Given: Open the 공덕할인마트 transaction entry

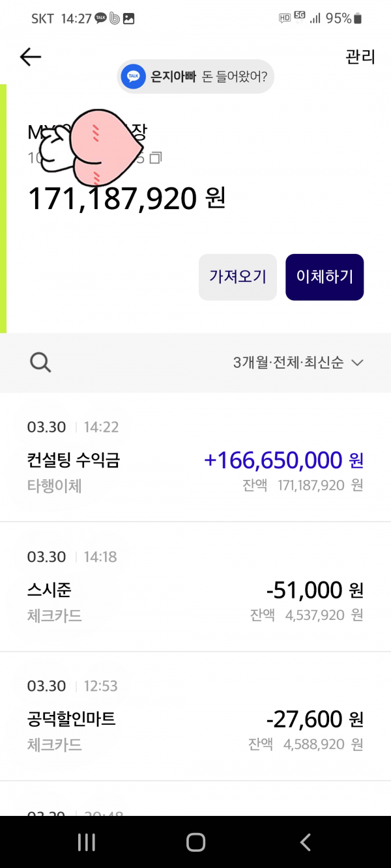Looking at the screenshot, I should [195, 716].
